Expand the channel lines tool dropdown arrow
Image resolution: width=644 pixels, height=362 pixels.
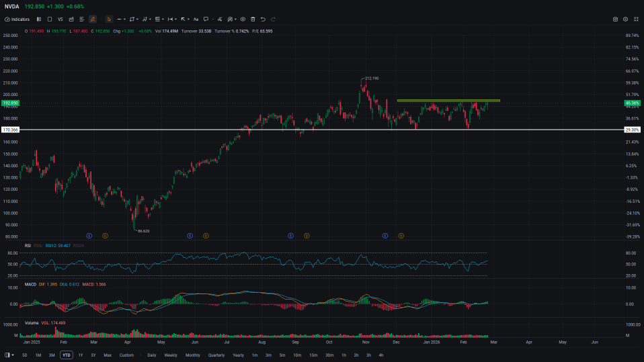coord(163,19)
